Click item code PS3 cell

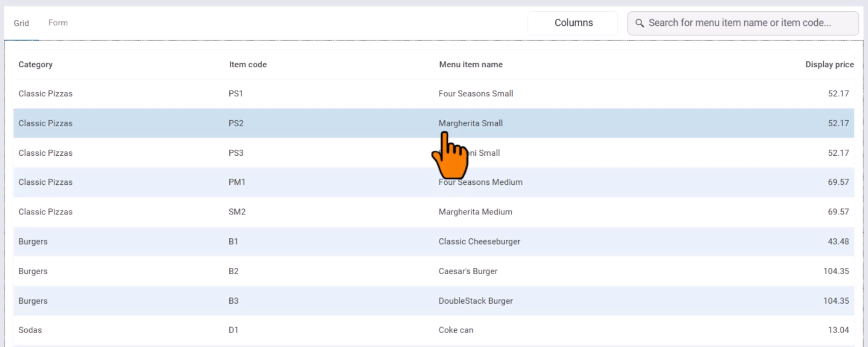tap(236, 153)
